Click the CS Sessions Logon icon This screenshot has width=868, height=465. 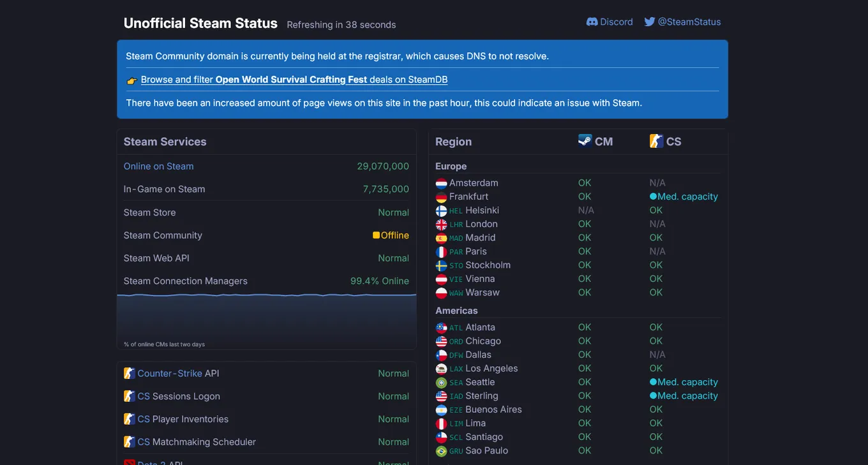tap(129, 396)
